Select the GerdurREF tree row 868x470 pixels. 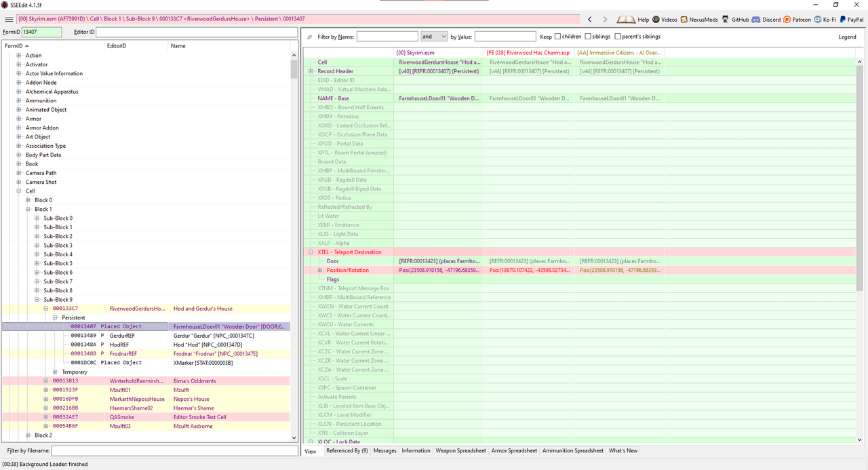[x=146, y=336]
